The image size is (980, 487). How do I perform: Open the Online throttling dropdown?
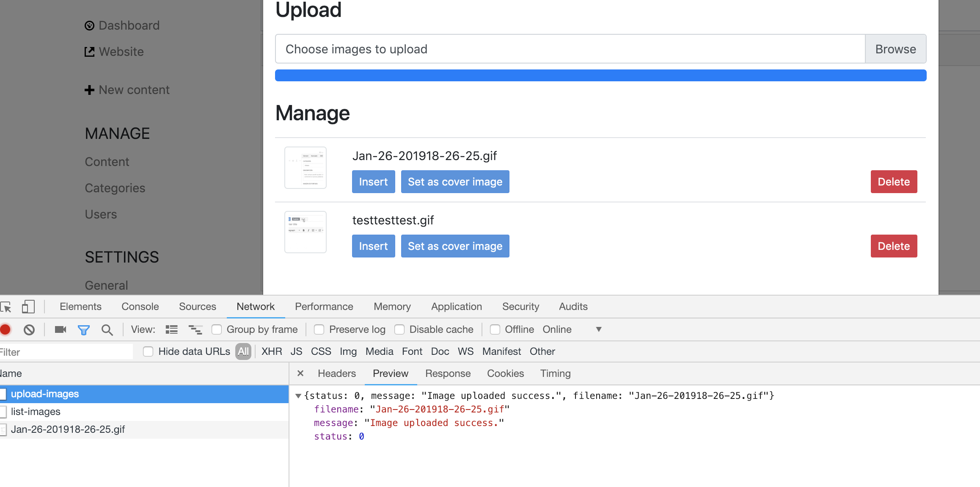598,329
